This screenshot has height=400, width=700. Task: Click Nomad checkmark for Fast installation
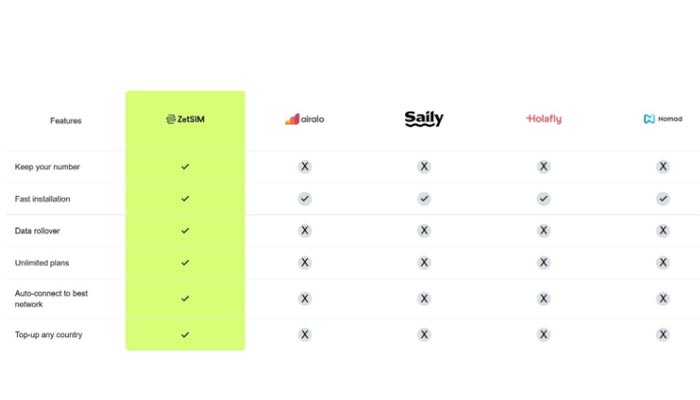663,199
